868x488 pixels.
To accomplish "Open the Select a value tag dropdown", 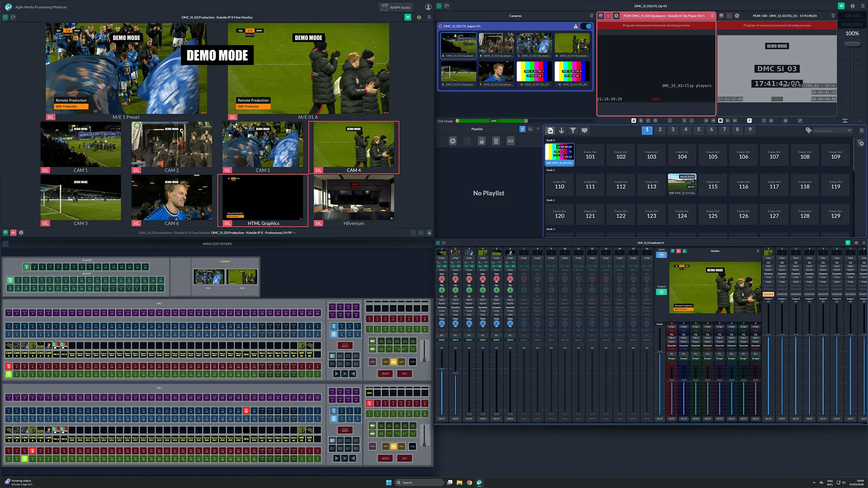I will [x=832, y=131].
